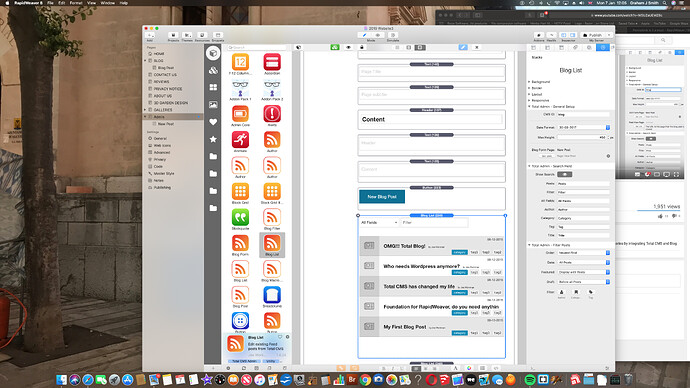This screenshot has width=690, height=388.
Task: Open the Format menu in the menu bar
Action: pyautogui.click(x=76, y=3)
